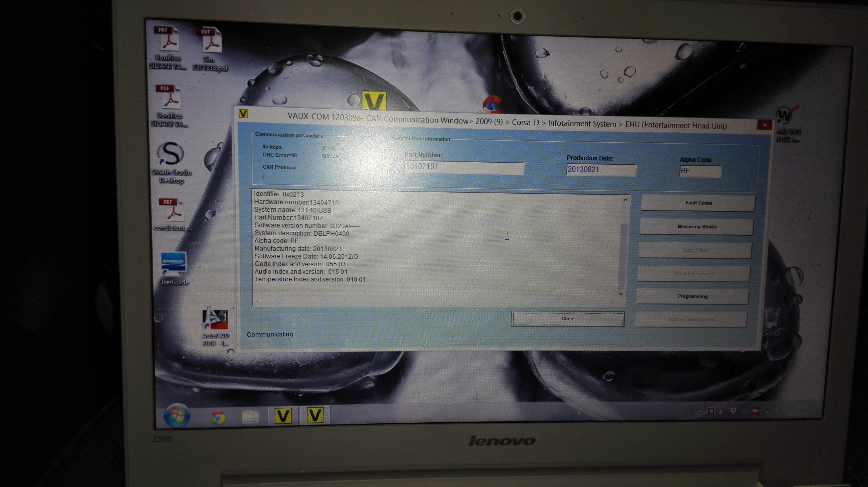868x487 pixels.
Task: Select 'Part Number:13407107' line in info list
Action: pos(288,218)
